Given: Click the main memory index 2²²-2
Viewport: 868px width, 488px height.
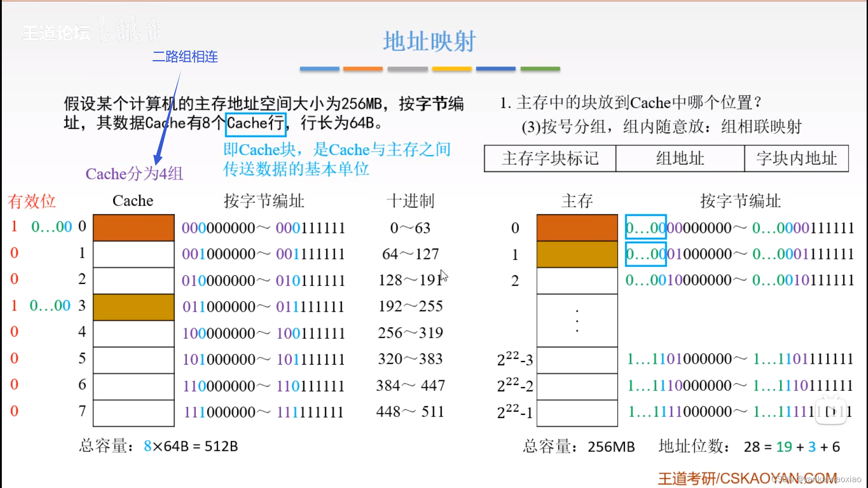Looking at the screenshot, I should click(515, 385).
